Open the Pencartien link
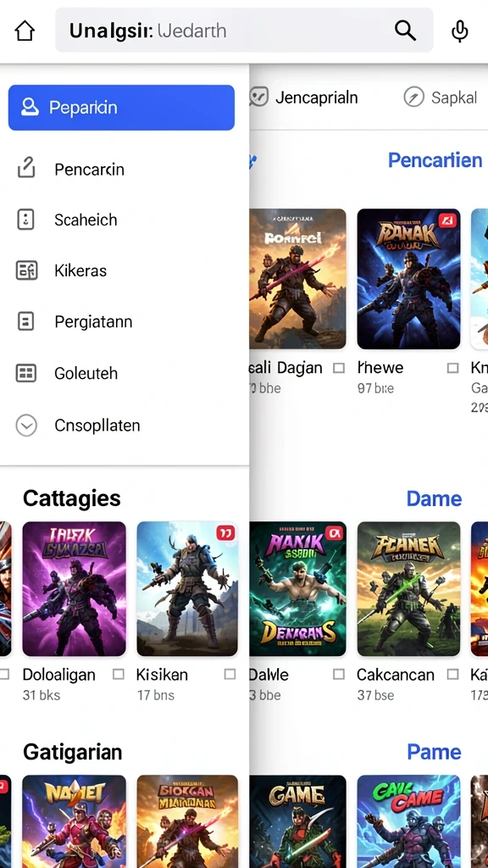 pyautogui.click(x=435, y=160)
